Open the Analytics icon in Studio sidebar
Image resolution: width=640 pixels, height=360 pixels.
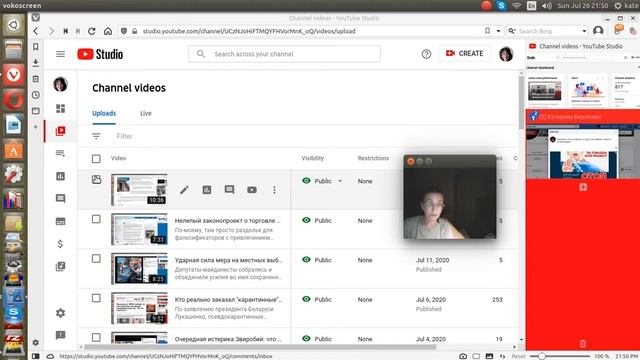[x=60, y=176]
